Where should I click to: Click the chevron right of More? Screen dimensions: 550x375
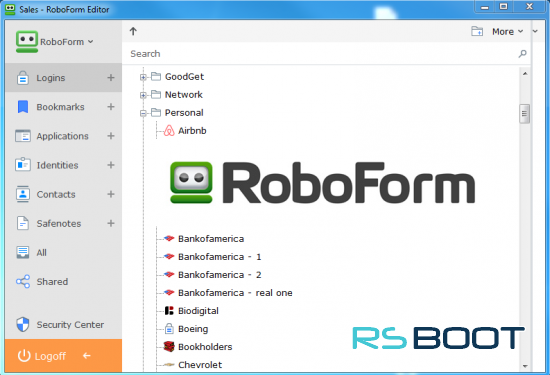coord(535,31)
